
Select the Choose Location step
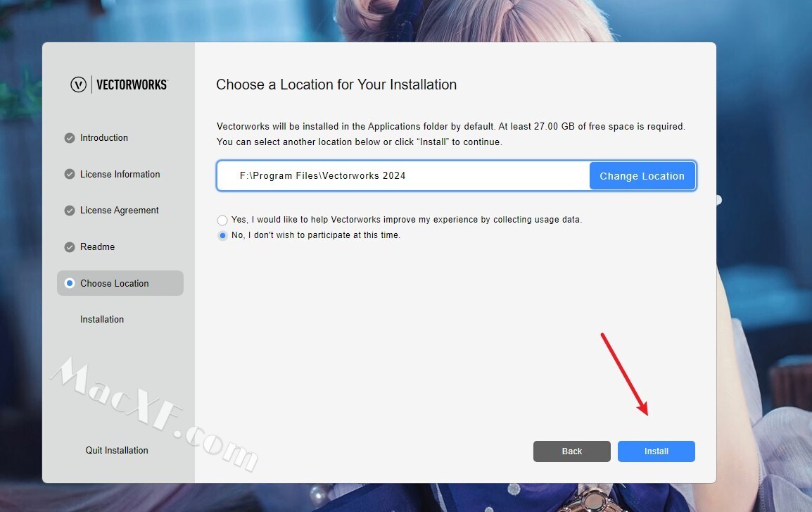120,283
